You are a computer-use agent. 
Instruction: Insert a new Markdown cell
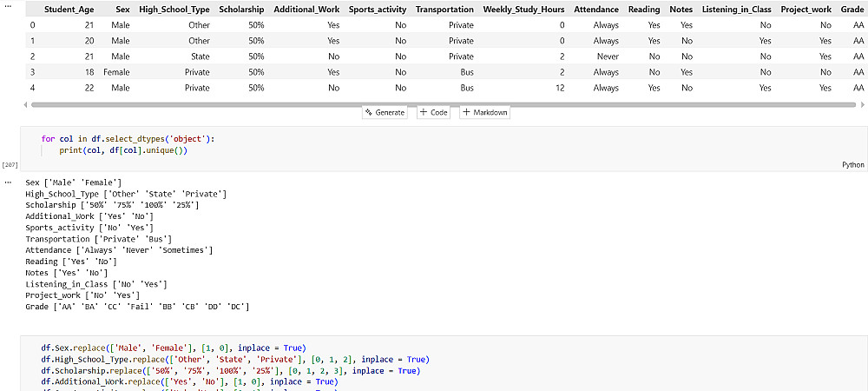pyautogui.click(x=483, y=113)
